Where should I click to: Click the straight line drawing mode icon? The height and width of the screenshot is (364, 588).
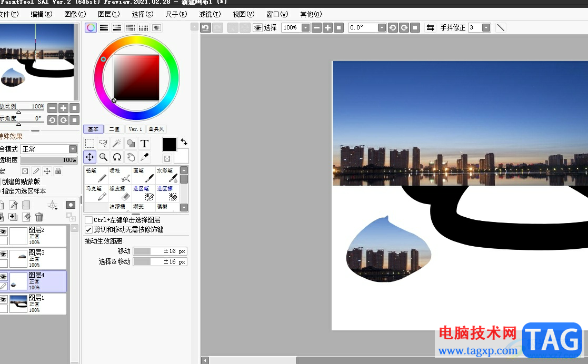click(x=500, y=28)
